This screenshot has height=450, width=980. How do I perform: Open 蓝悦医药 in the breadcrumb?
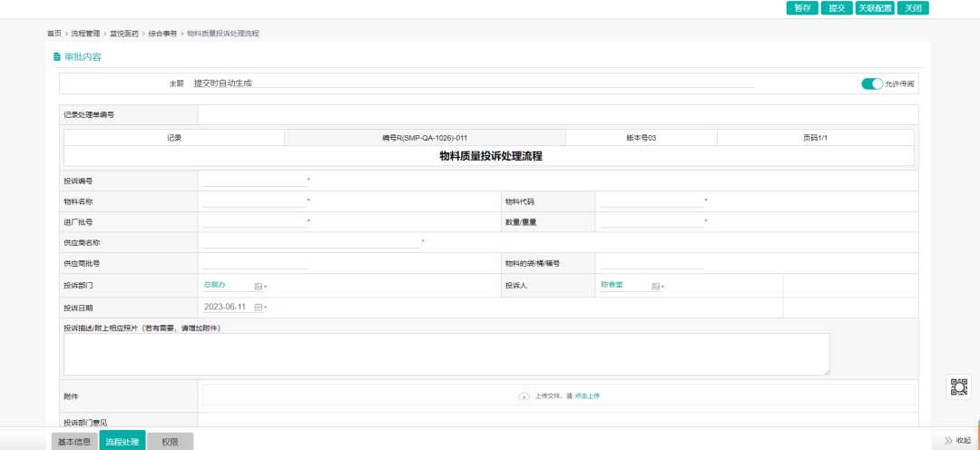124,34
